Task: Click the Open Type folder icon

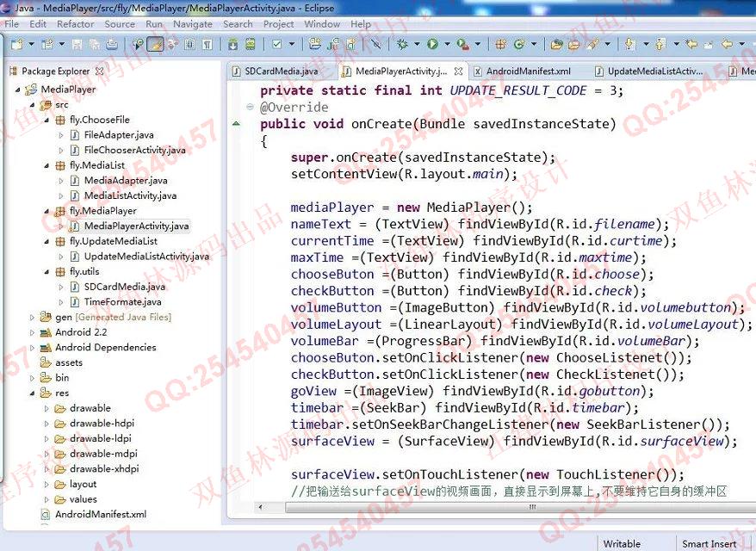Action: pyautogui.click(x=556, y=45)
